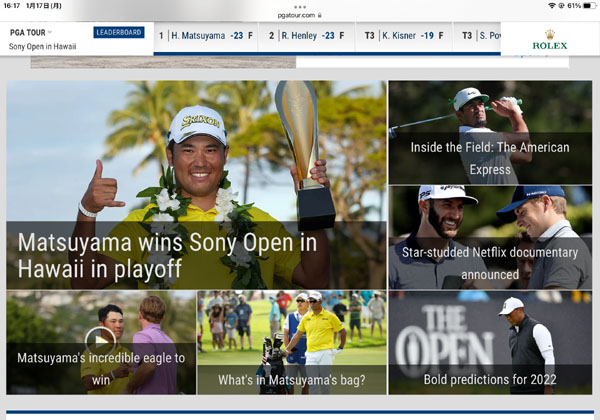The height and width of the screenshot is (420, 600).
Task: Open Sony Open in Hawaii tournament link
Action: pos(42,47)
